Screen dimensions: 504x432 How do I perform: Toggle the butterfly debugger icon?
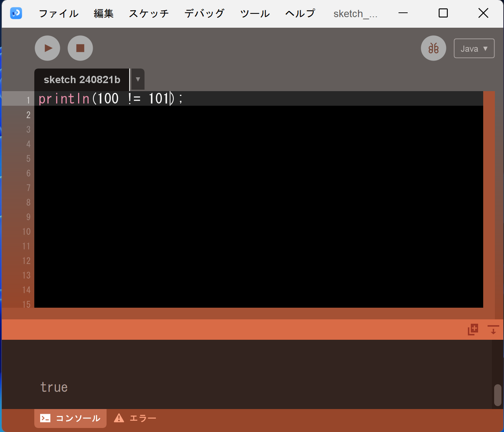pos(434,48)
